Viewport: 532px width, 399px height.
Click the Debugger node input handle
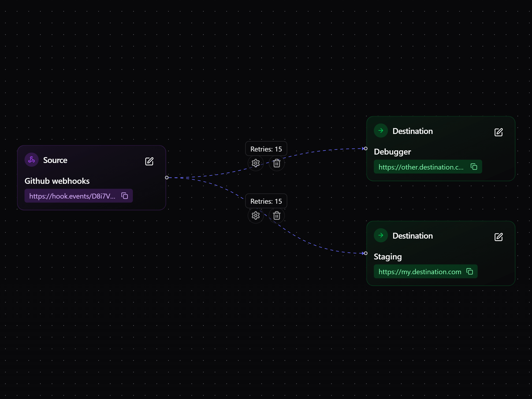[x=366, y=148]
